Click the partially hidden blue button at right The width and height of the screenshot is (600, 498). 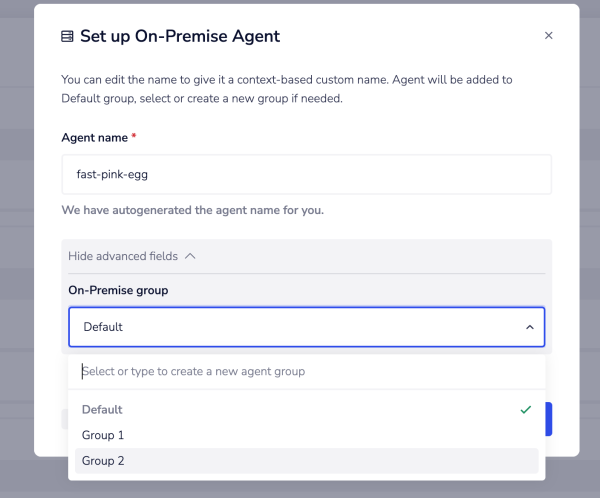(x=549, y=420)
